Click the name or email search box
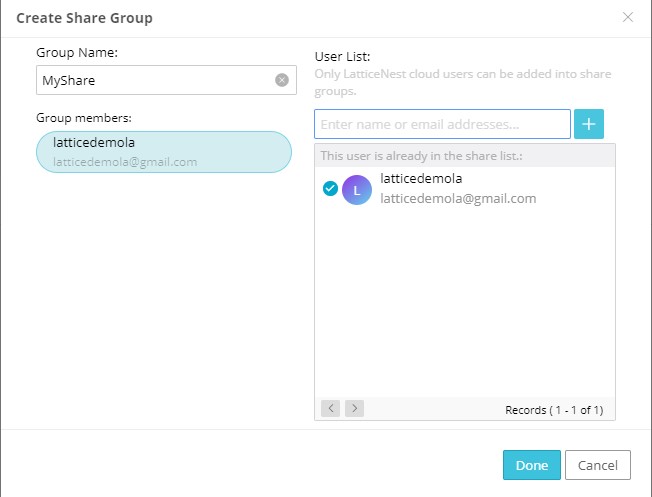 click(442, 124)
